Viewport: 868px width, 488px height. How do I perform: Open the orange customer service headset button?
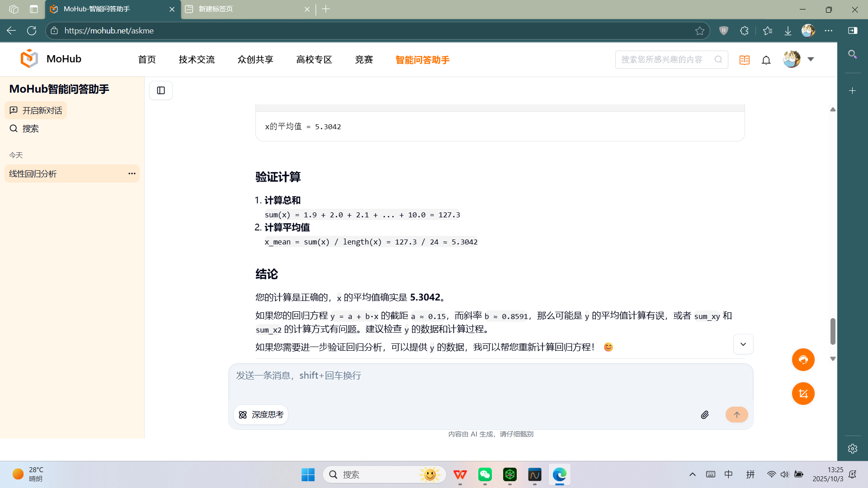tap(803, 360)
